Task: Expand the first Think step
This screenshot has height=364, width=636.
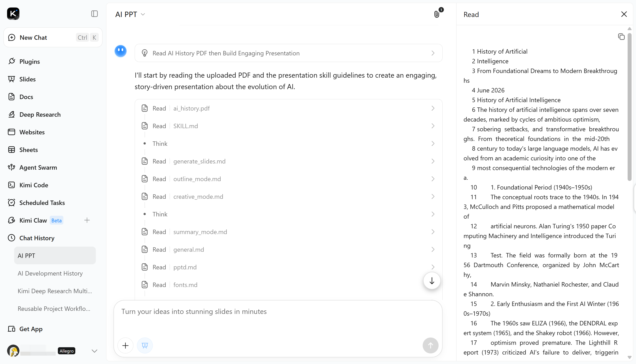Action: point(288,143)
